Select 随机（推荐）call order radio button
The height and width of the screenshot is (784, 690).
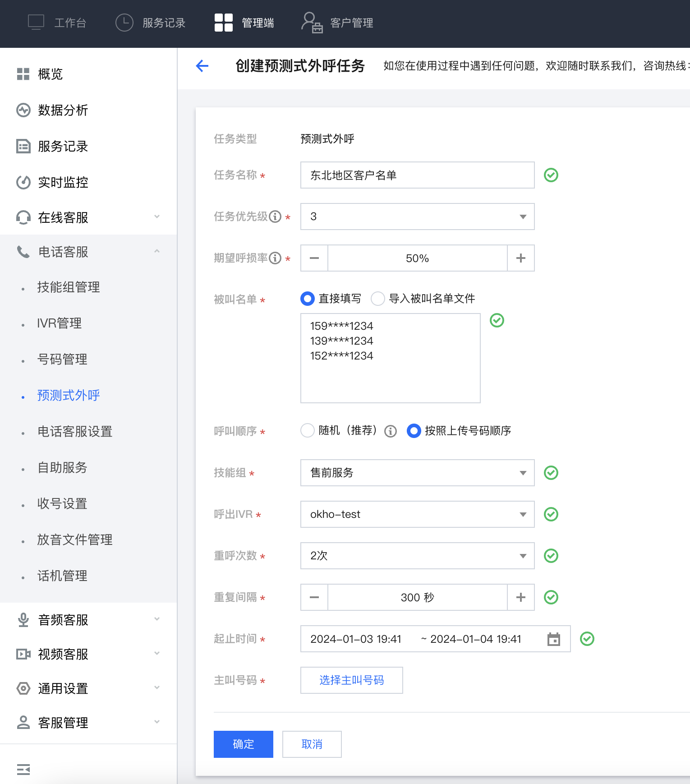tap(308, 431)
